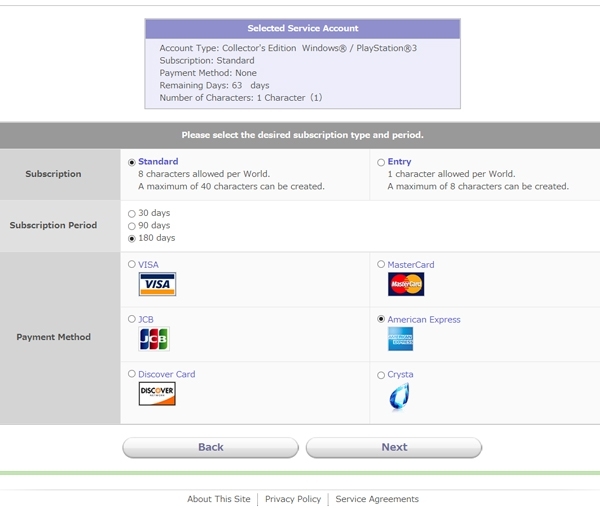The image size is (600, 508).
Task: Proceed with the Next button
Action: [x=394, y=447]
